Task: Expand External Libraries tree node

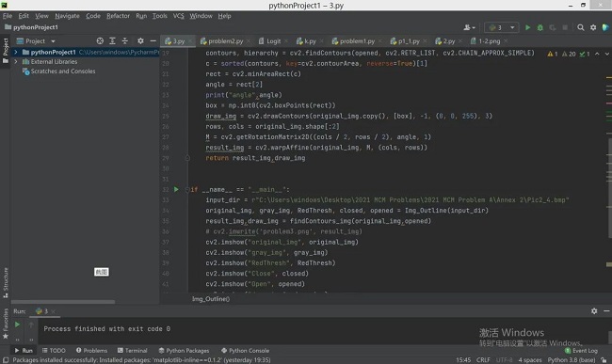Action: [x=16, y=61]
